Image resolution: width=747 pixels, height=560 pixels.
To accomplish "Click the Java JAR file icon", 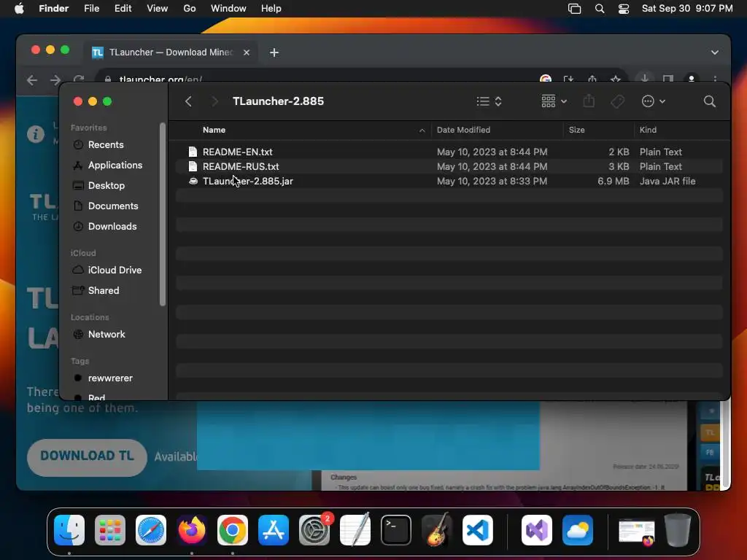I will tap(193, 181).
